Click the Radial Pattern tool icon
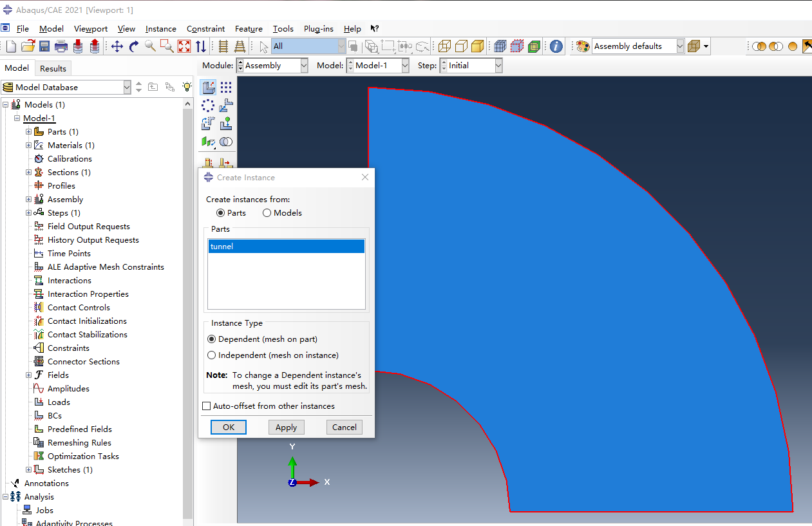Viewport: 812px width, 526px height. [x=208, y=106]
